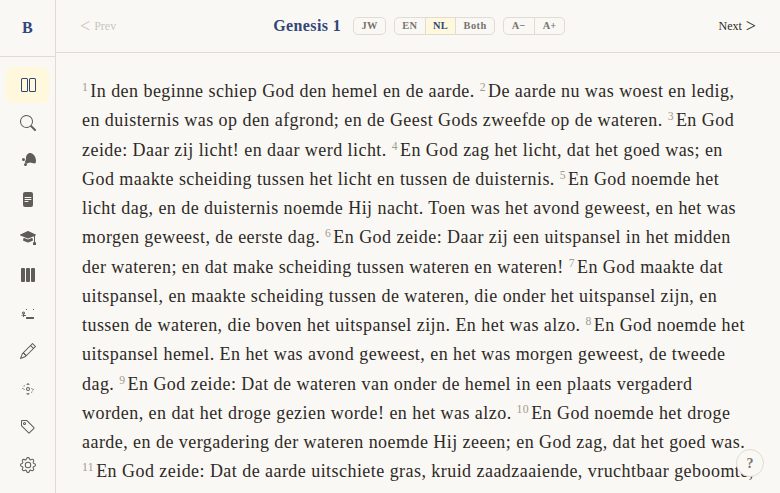This screenshot has height=493, width=780.
Task: Switch language to EN
Action: pyautogui.click(x=410, y=26)
